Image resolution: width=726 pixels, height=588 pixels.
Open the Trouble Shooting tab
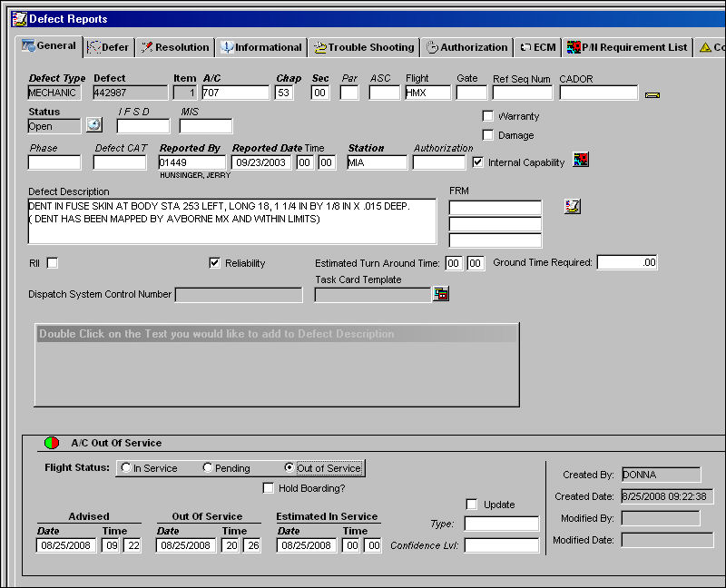click(x=364, y=47)
